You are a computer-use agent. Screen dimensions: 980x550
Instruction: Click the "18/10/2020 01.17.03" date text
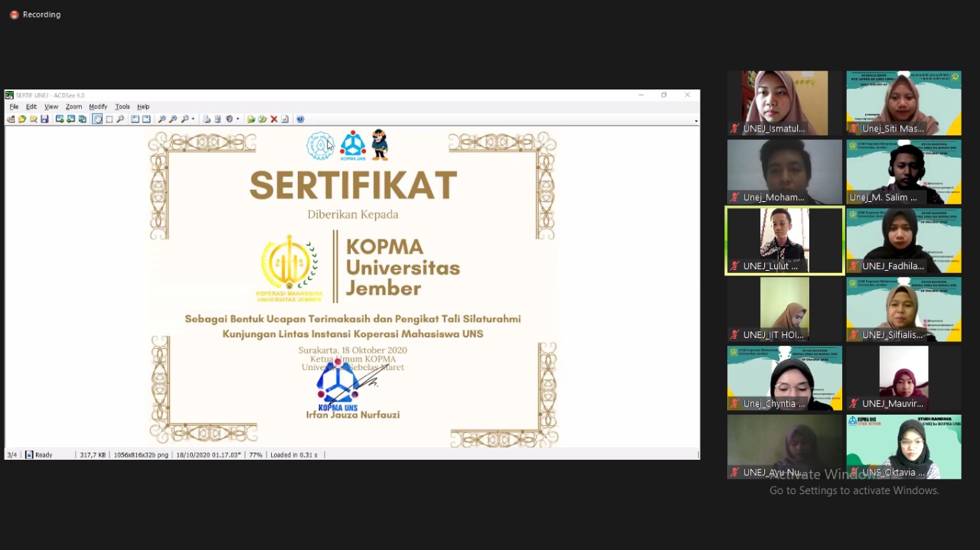(x=209, y=455)
